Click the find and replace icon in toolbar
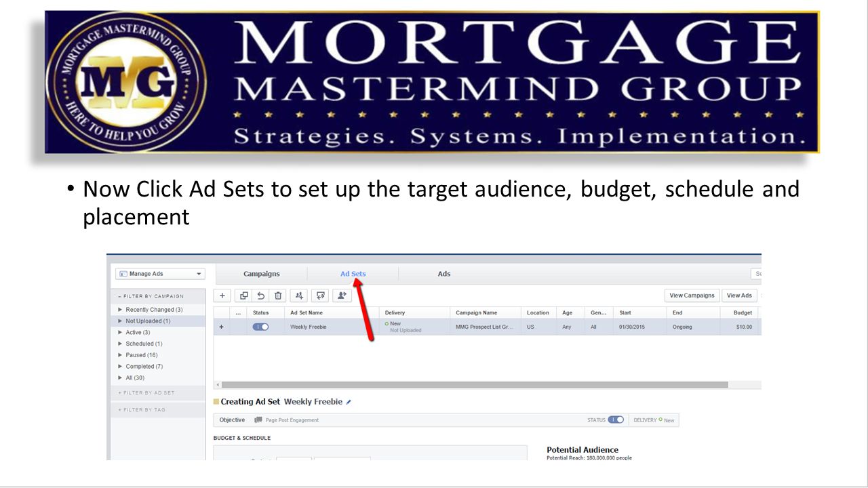868x488 pixels. 320,296
